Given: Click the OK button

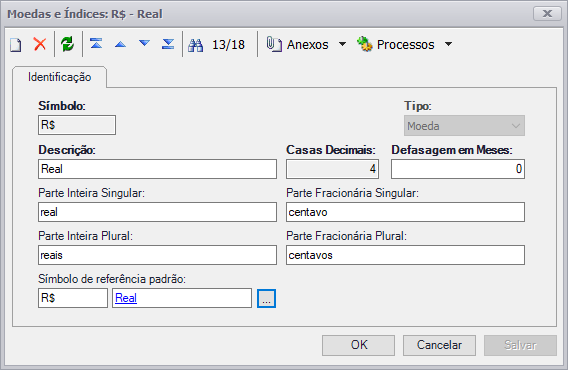Looking at the screenshot, I should [359, 345].
